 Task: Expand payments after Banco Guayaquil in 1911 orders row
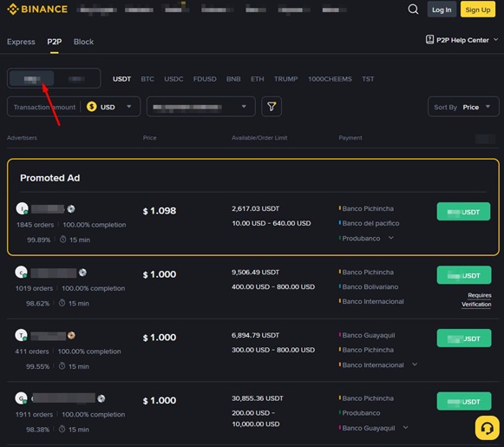(406, 428)
